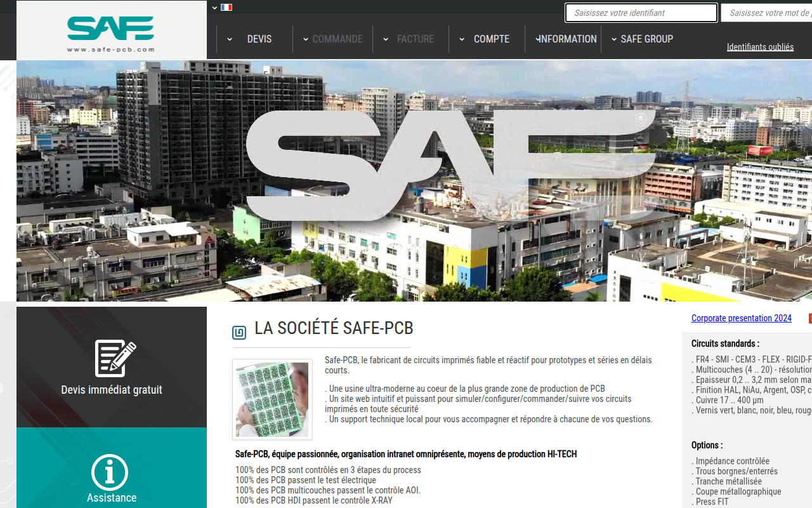Focus the 'Saisissez votre identifiant' field
Viewport: 812px width, 508px height.
pyautogui.click(x=641, y=13)
